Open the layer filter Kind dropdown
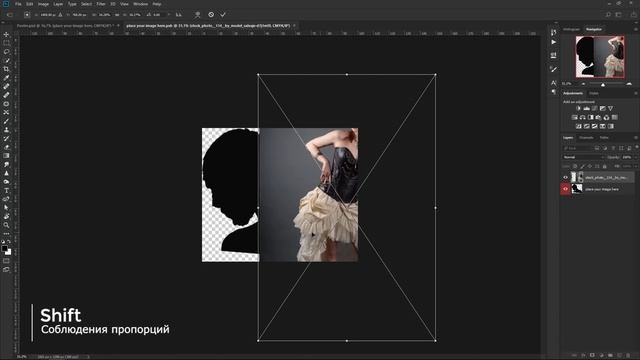Viewport: 640px width, 360px height. [577, 148]
